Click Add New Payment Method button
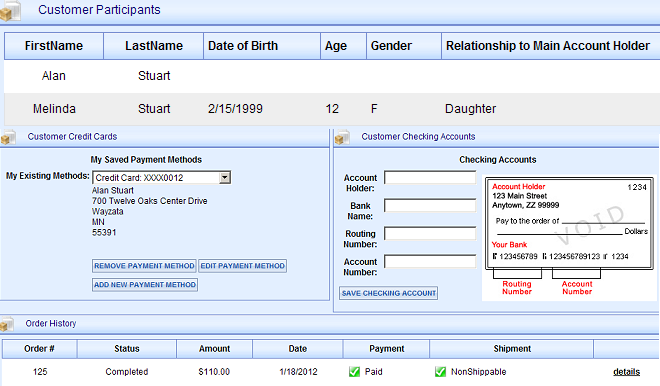 click(145, 285)
